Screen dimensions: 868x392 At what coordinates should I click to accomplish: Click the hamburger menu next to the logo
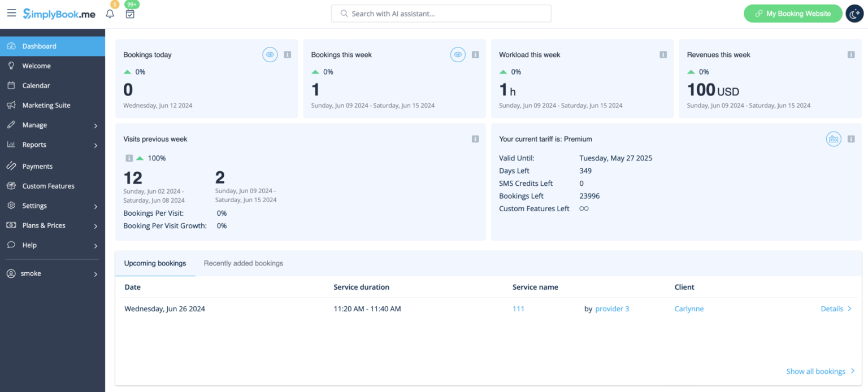point(11,13)
